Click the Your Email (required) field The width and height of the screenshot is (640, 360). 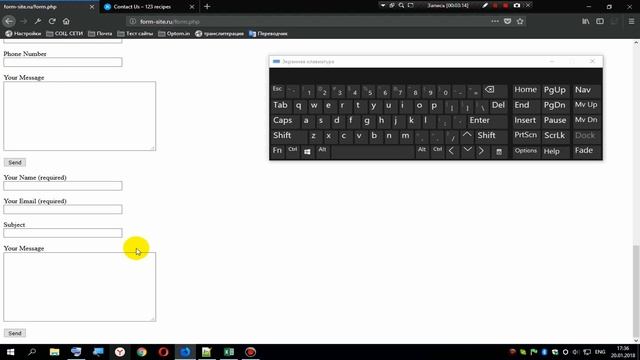pyautogui.click(x=62, y=209)
